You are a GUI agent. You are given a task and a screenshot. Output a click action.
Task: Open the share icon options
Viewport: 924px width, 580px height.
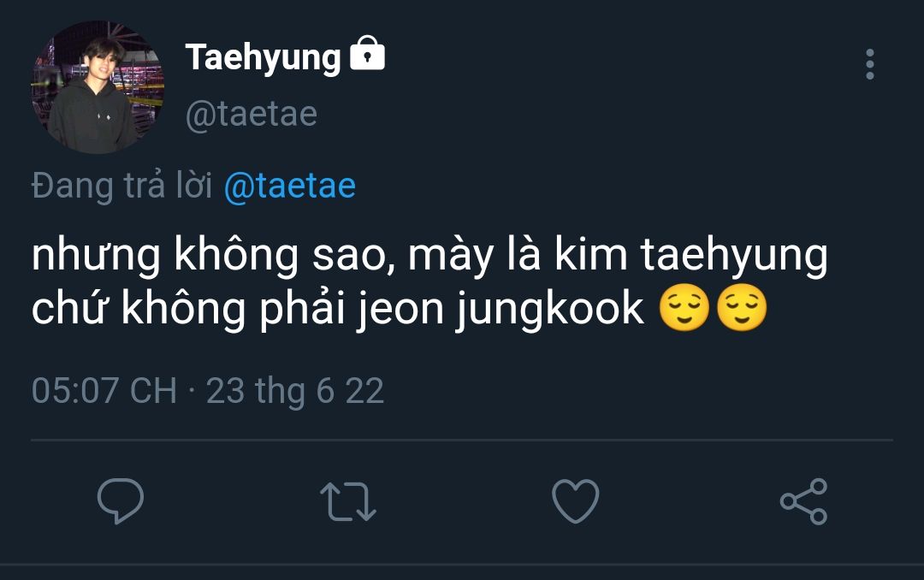pyautogui.click(x=803, y=501)
